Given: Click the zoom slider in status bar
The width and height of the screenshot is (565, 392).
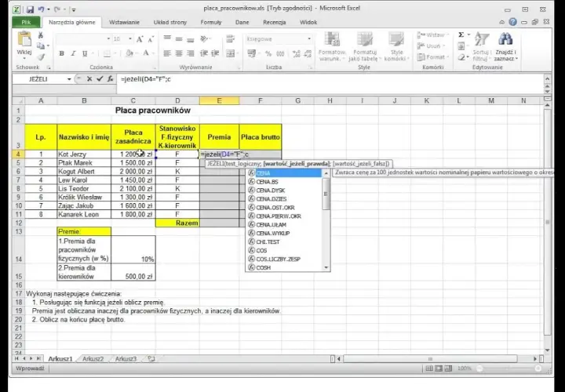Looking at the screenshot, I should [x=508, y=368].
